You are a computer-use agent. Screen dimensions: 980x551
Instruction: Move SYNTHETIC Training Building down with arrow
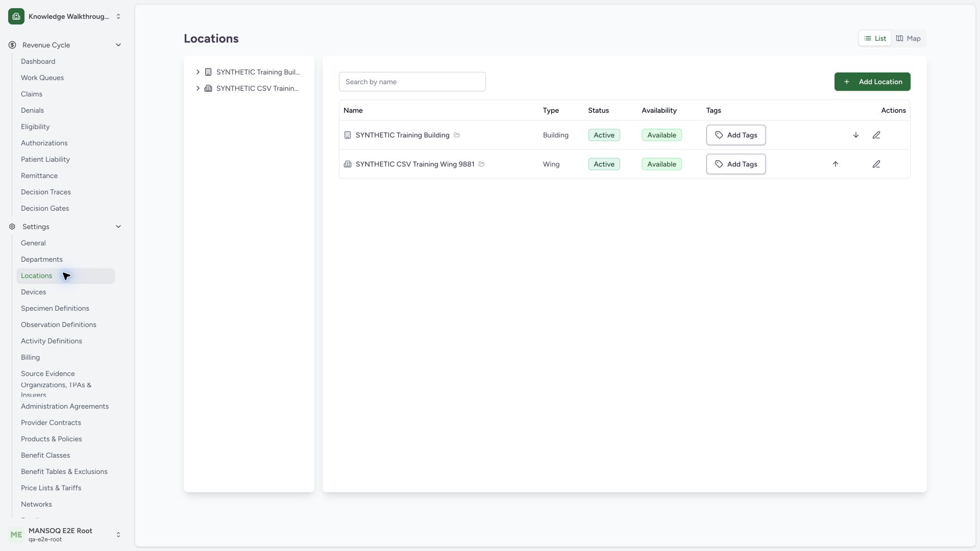coord(856,135)
